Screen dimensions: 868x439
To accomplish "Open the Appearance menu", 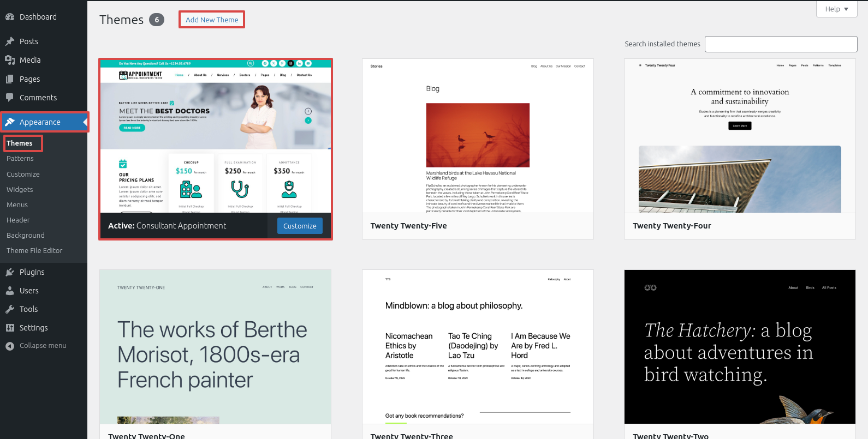I will click(x=40, y=122).
